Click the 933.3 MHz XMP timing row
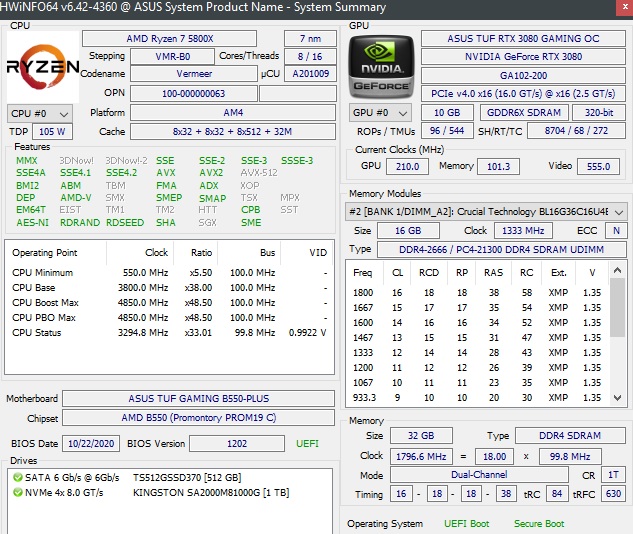 [x=477, y=398]
